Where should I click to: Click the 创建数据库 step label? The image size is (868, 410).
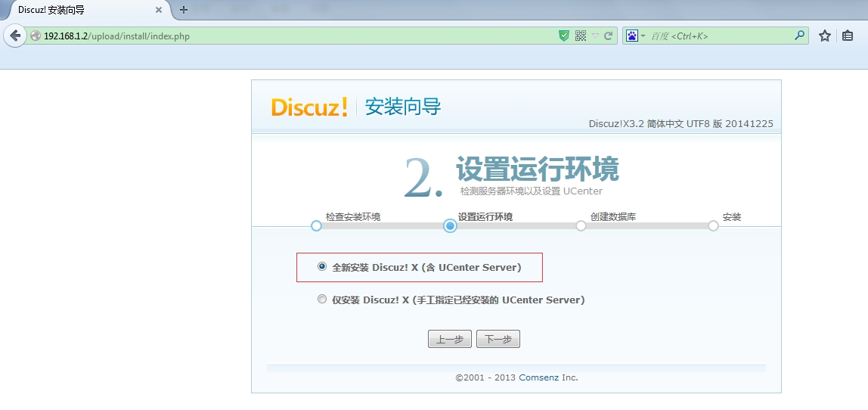(x=612, y=216)
